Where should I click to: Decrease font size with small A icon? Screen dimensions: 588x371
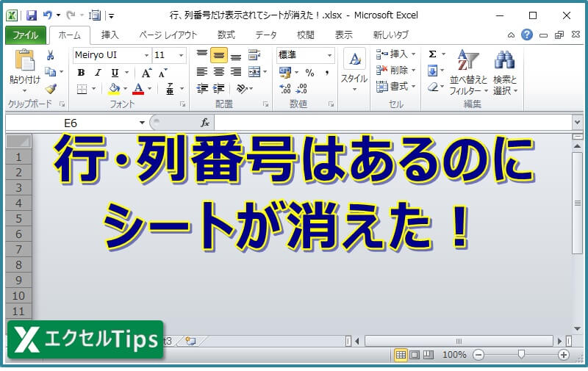162,73
